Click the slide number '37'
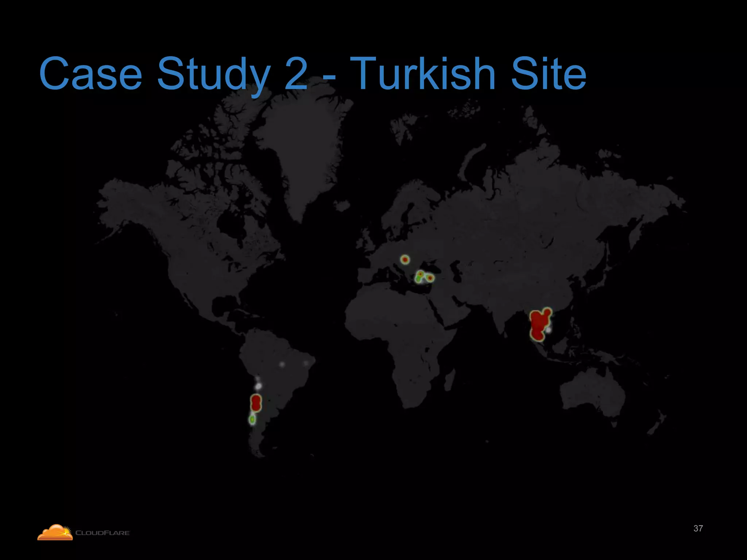Image resolution: width=747 pixels, height=560 pixels. (x=698, y=528)
